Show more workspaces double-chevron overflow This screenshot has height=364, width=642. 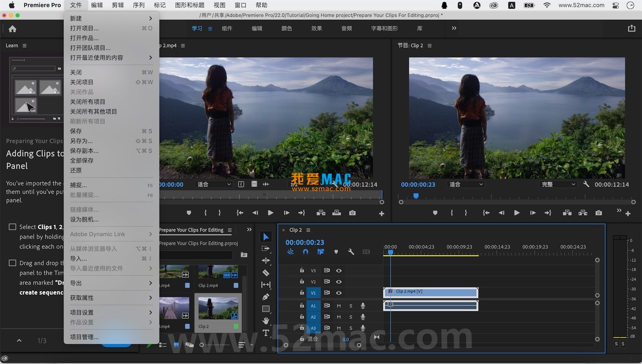pyautogui.click(x=454, y=28)
